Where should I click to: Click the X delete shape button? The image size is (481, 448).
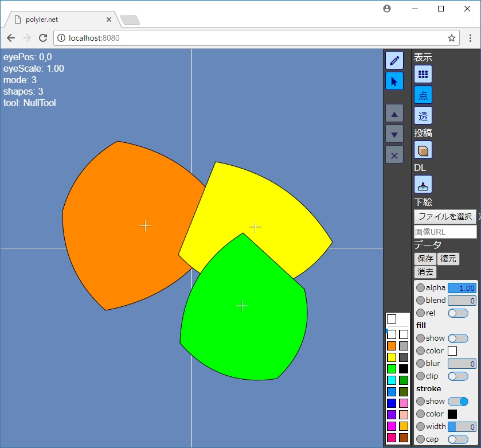point(394,155)
